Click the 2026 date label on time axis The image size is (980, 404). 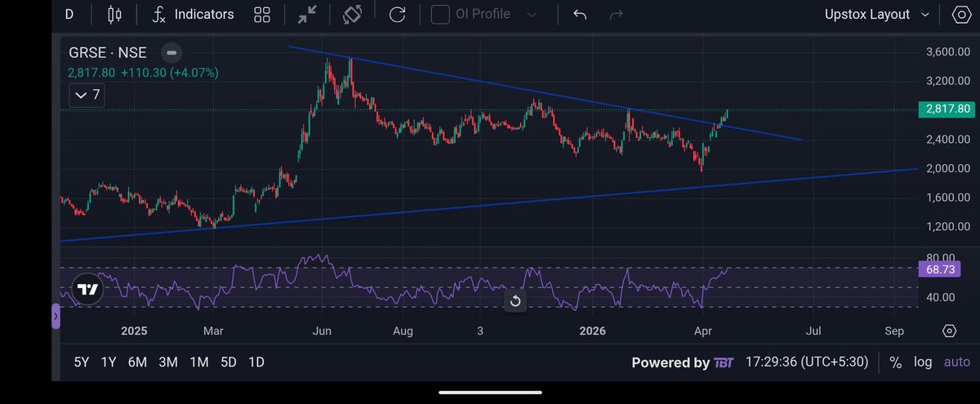591,331
